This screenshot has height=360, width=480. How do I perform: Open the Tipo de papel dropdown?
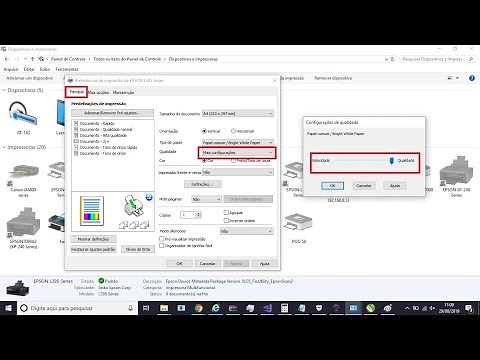pos(238,142)
